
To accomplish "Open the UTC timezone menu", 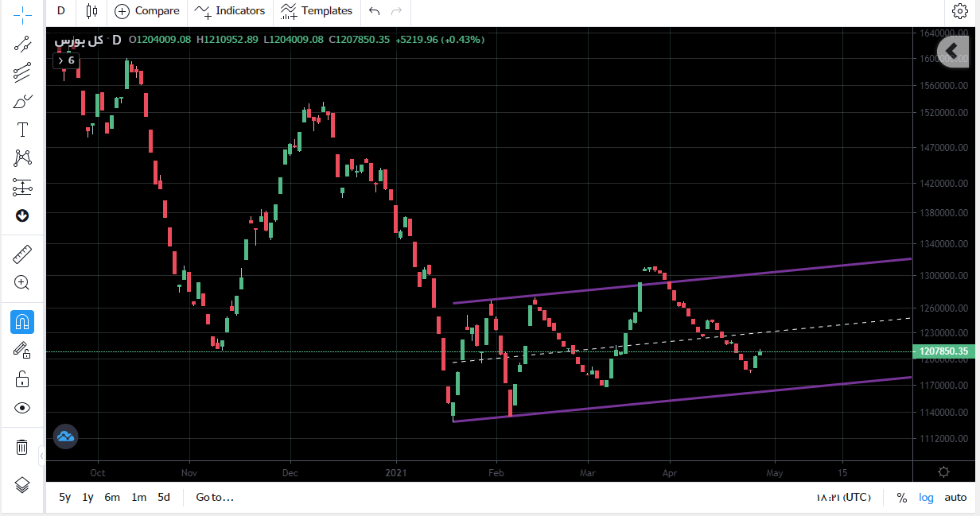I will 843,498.
